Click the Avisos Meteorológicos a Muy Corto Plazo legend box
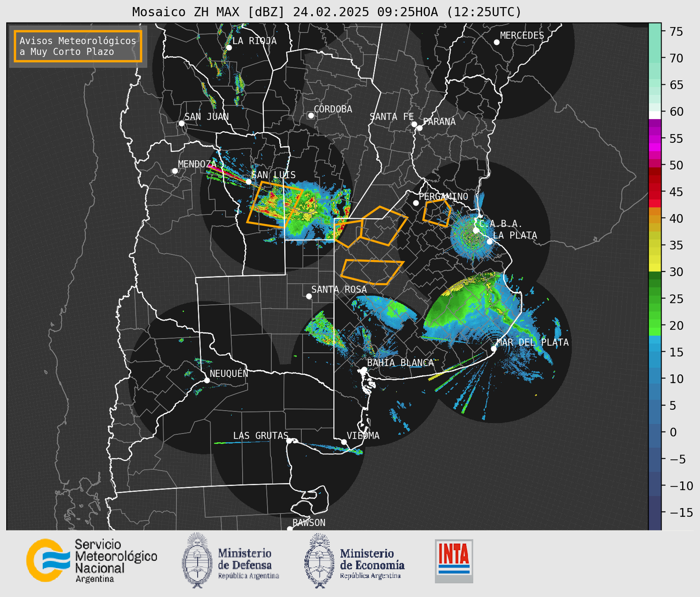Screen dimensions: 700x597 (78, 46)
